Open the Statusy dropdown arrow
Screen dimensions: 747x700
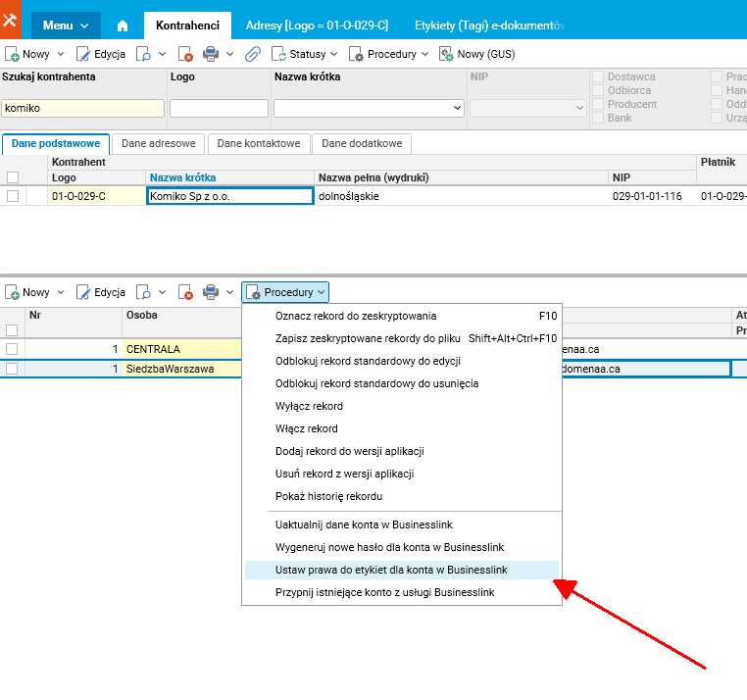click(x=334, y=54)
